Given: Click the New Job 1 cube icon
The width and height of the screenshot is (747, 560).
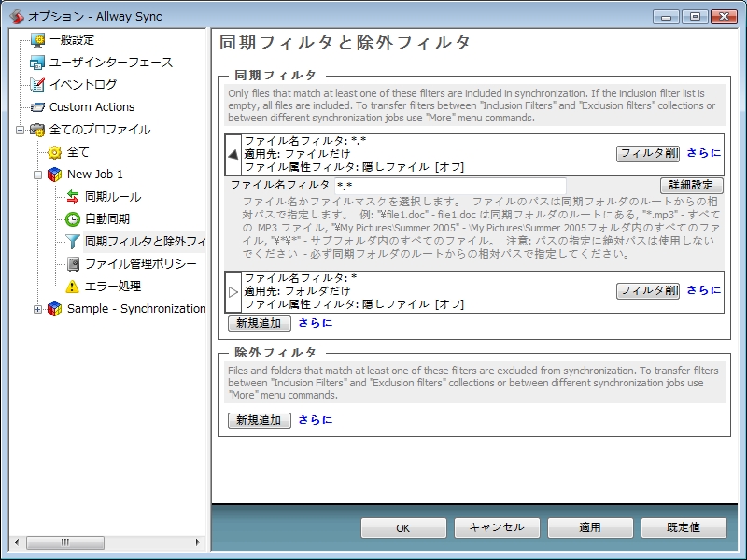Looking at the screenshot, I should pyautogui.click(x=55, y=175).
